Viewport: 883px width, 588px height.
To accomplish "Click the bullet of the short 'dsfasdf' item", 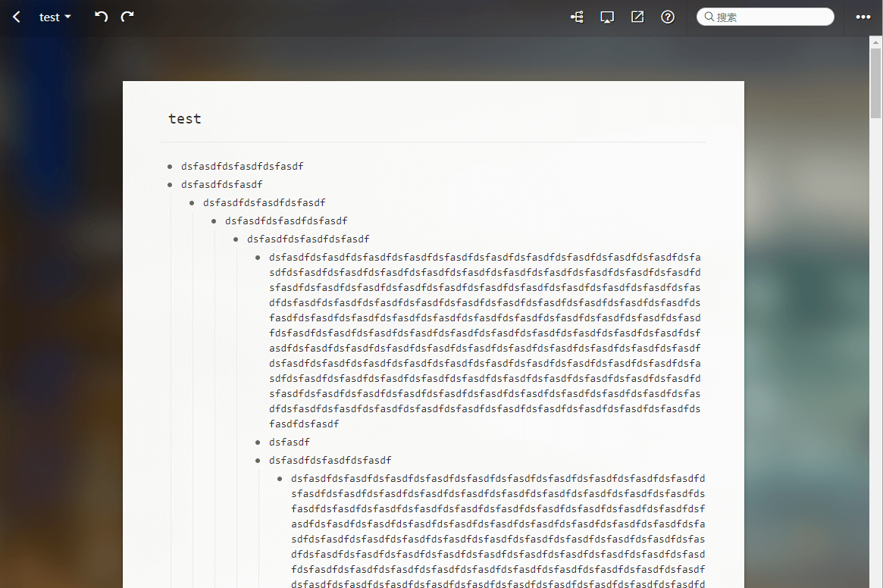I will click(258, 442).
